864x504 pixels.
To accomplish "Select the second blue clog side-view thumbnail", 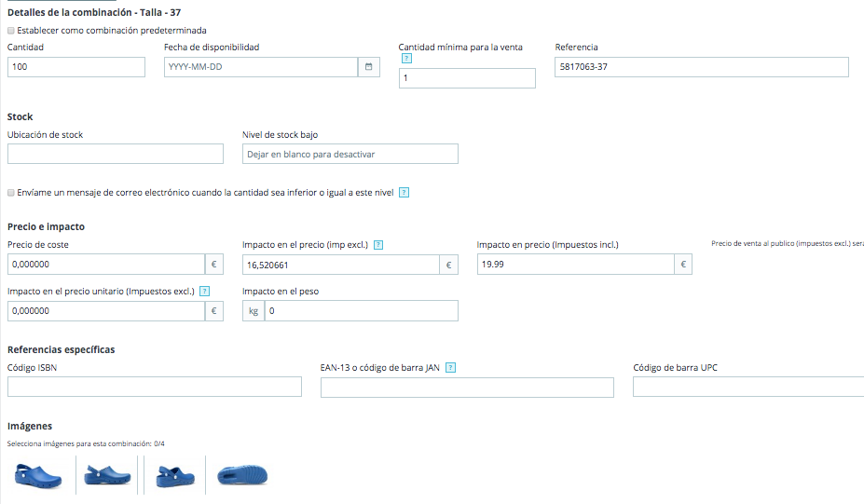I will tap(107, 475).
